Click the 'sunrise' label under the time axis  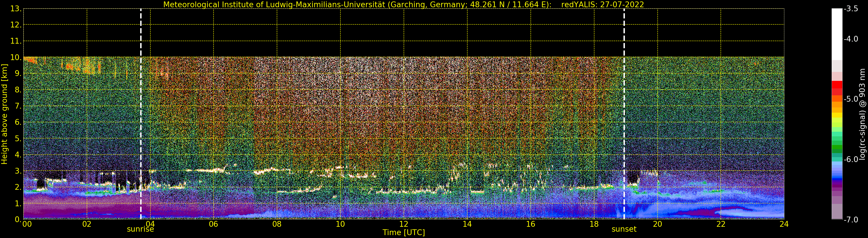[140, 229]
